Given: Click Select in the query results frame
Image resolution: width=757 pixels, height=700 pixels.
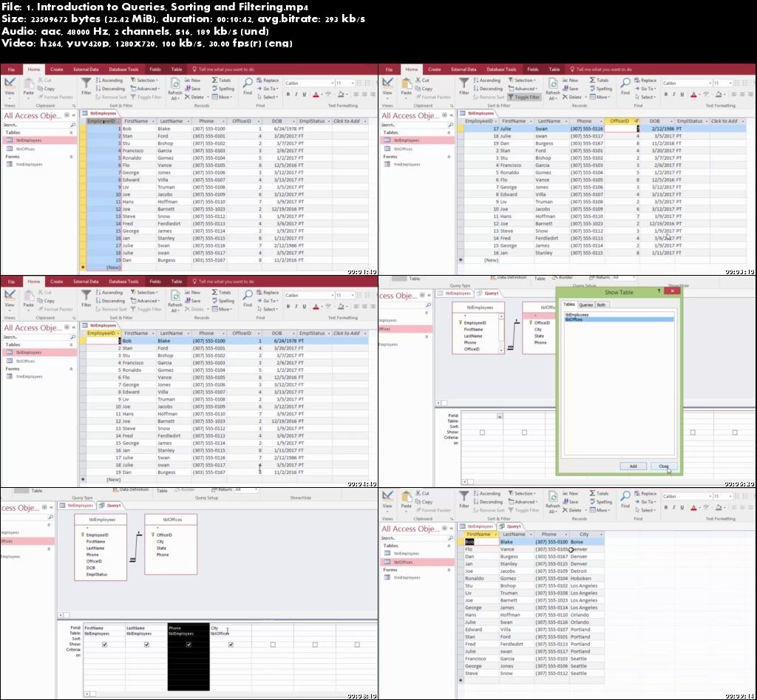Looking at the screenshot, I should point(645,510).
